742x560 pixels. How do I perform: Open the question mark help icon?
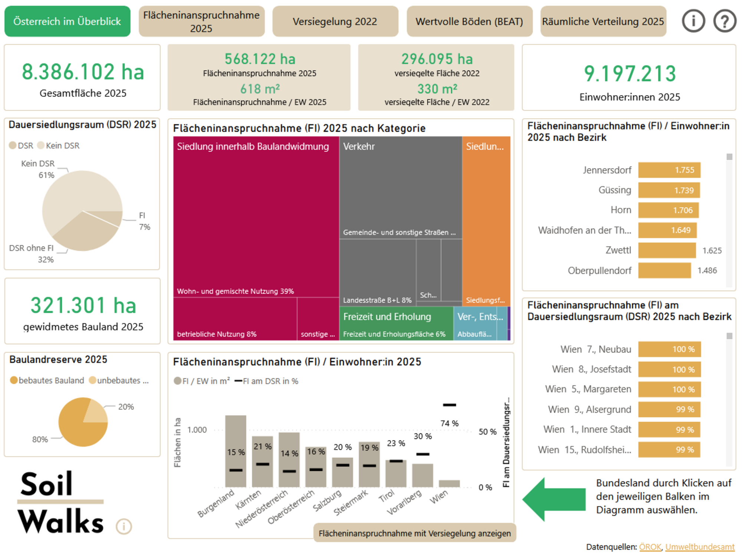pyautogui.click(x=724, y=21)
